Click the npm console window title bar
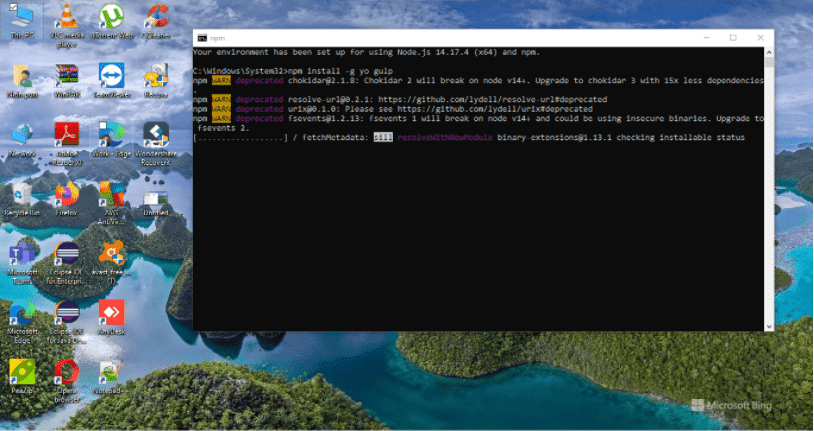 [x=450, y=38]
